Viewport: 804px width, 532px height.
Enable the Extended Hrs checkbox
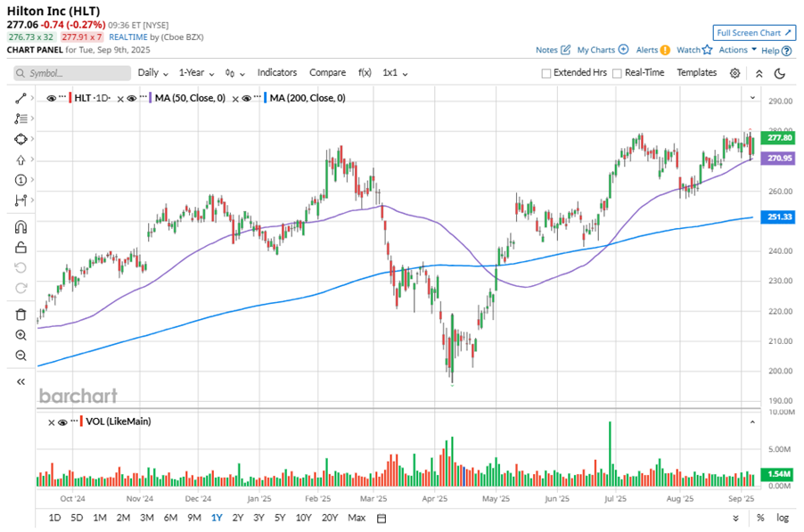pos(546,73)
